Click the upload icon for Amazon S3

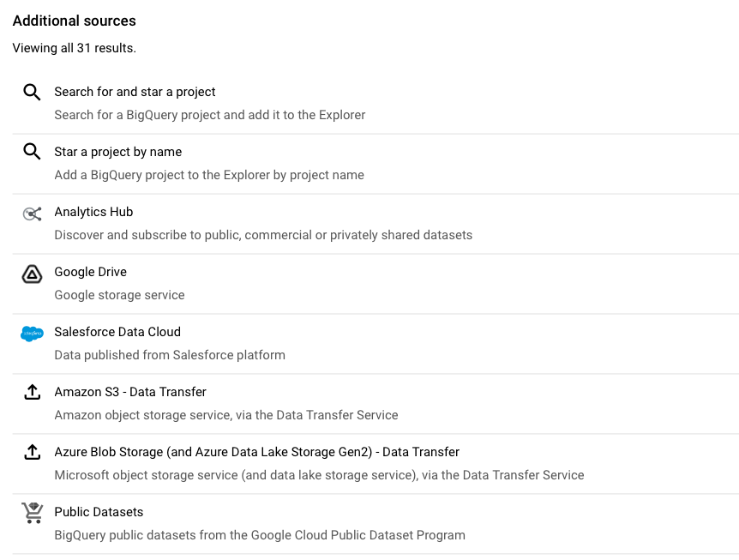[32, 392]
